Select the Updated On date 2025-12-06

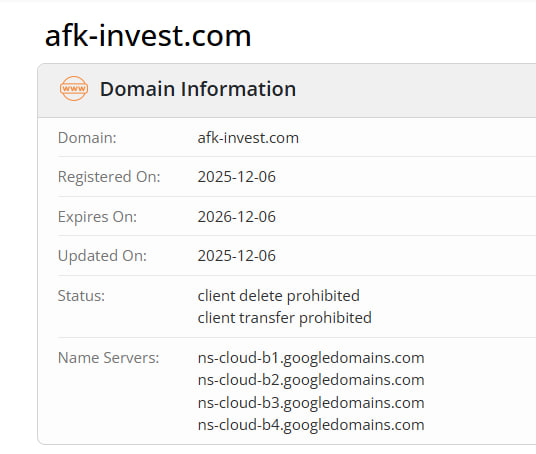coord(237,256)
